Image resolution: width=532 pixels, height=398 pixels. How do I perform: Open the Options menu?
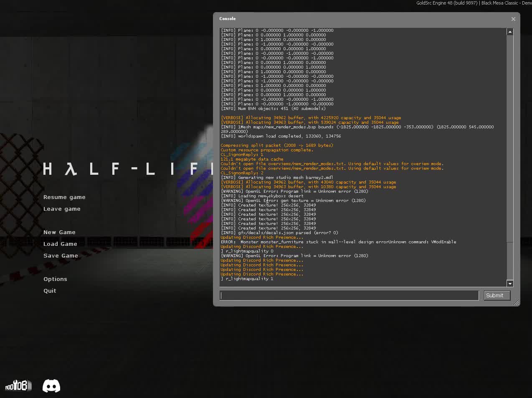55,279
